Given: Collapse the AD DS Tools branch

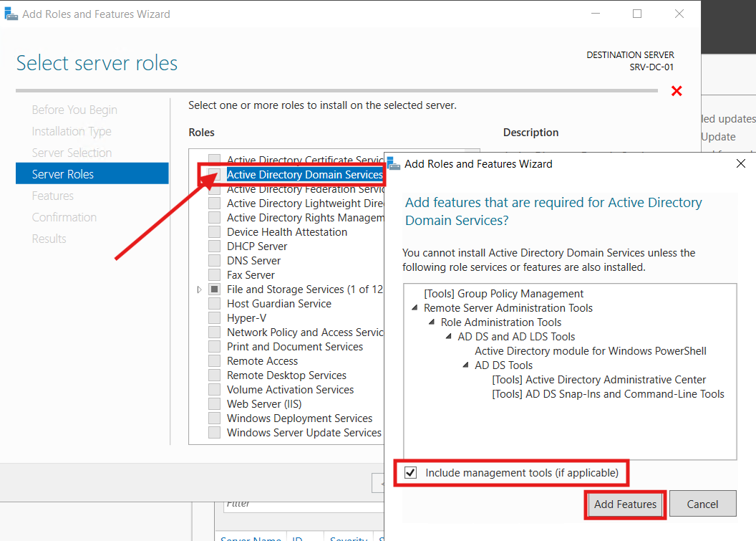Looking at the screenshot, I should point(465,365).
